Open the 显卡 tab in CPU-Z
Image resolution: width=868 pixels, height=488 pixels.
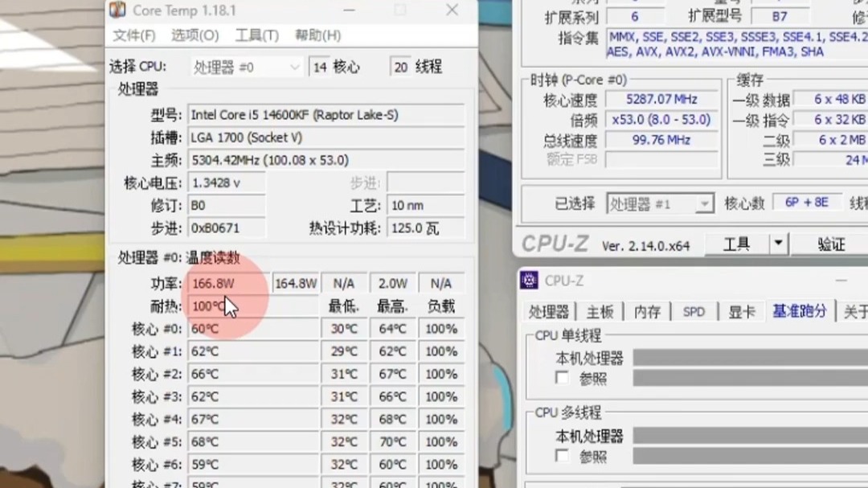740,312
